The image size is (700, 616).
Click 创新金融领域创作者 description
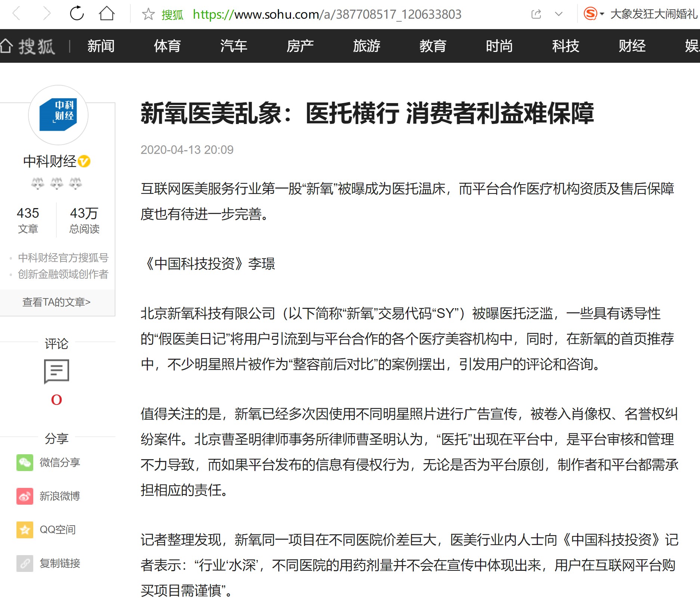pyautogui.click(x=63, y=274)
